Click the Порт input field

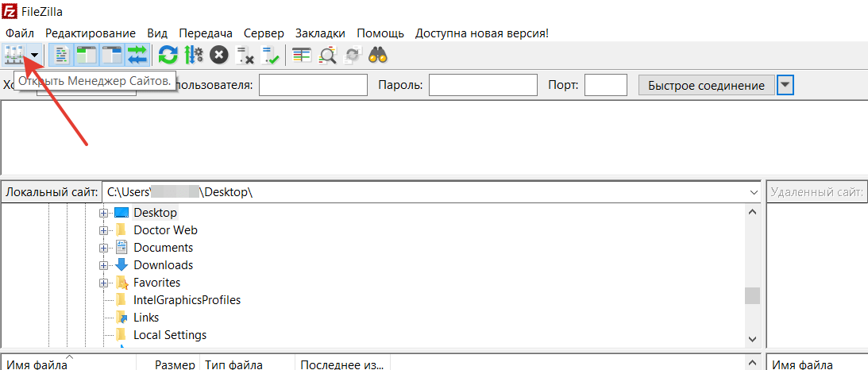(606, 85)
